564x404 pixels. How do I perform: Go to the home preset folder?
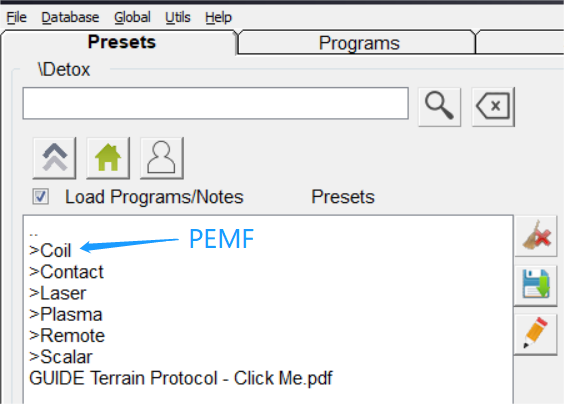click(x=108, y=158)
